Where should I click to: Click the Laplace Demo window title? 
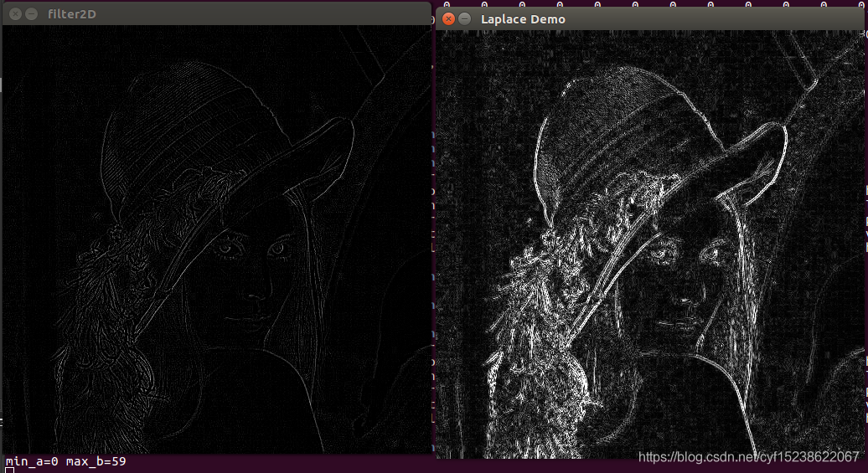click(523, 19)
